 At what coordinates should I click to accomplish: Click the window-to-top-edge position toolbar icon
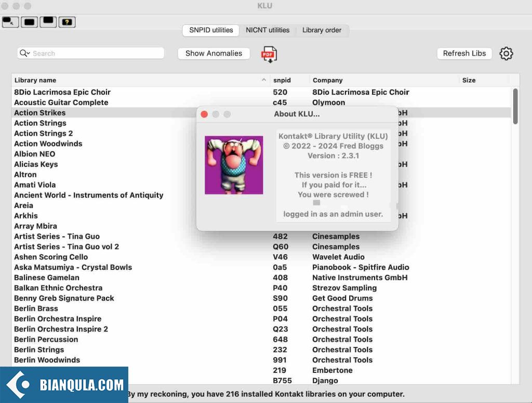pyautogui.click(x=48, y=22)
